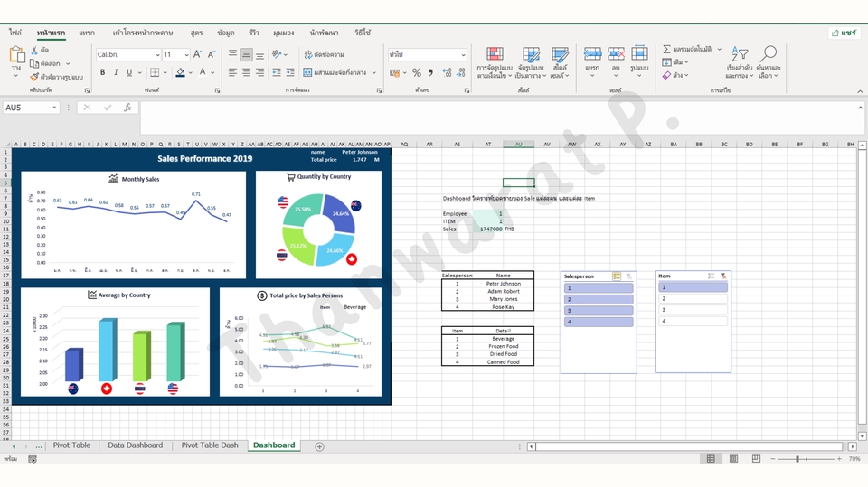
Task: Switch to the Data Dashboard sheet tab
Action: click(135, 445)
